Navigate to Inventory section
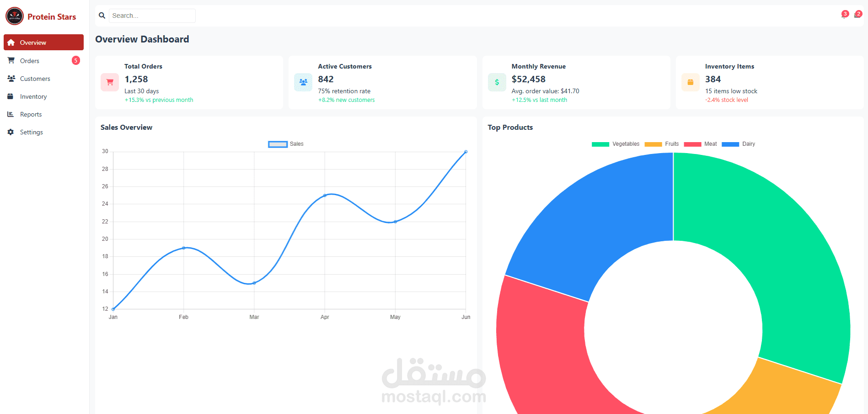The image size is (868, 414). click(x=43, y=96)
